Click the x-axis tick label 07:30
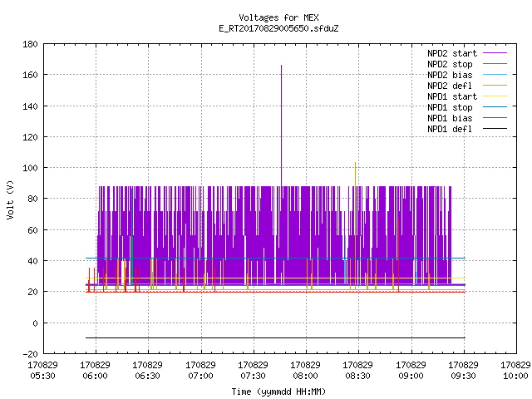This screenshot has width=532, height=399. (x=253, y=376)
